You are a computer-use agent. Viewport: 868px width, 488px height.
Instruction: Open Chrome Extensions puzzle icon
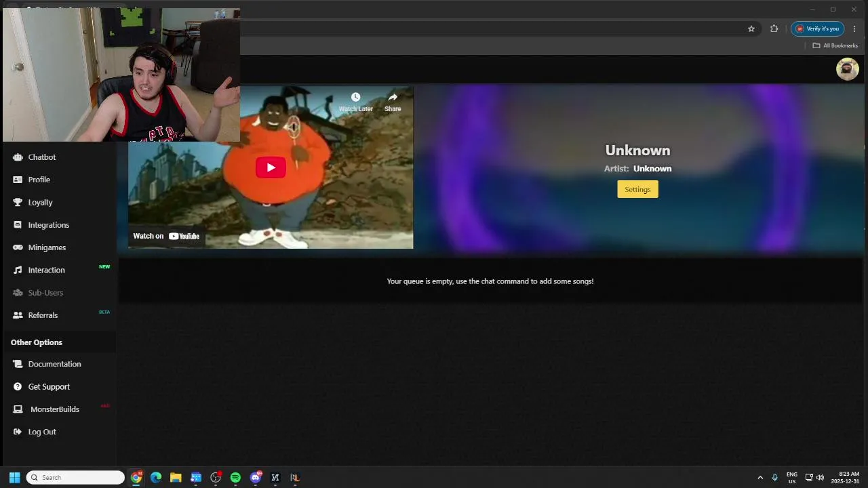pyautogui.click(x=774, y=28)
